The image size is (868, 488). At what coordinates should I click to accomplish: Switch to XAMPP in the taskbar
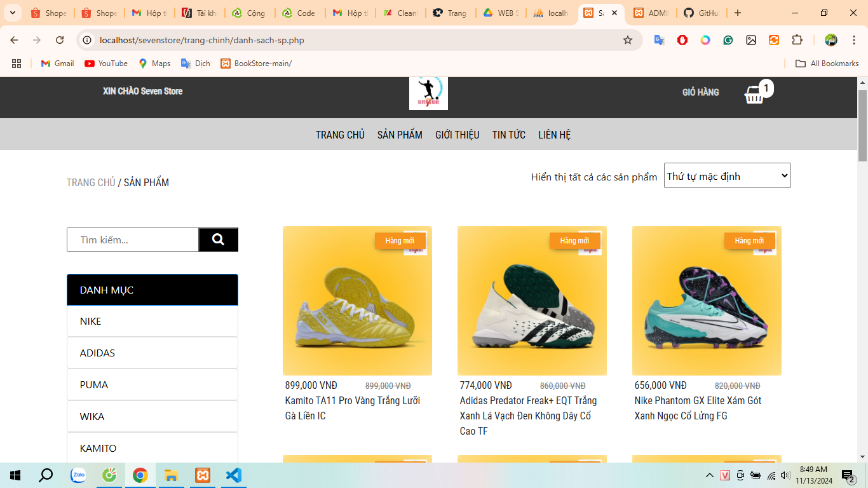pyautogui.click(x=203, y=475)
